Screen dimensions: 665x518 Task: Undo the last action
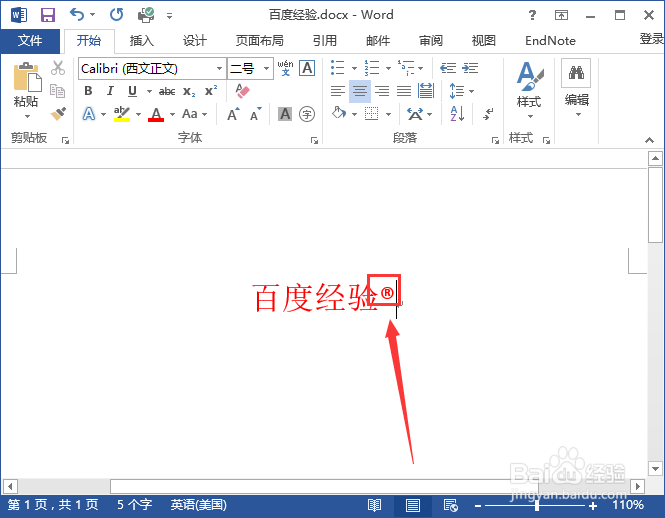[77, 15]
